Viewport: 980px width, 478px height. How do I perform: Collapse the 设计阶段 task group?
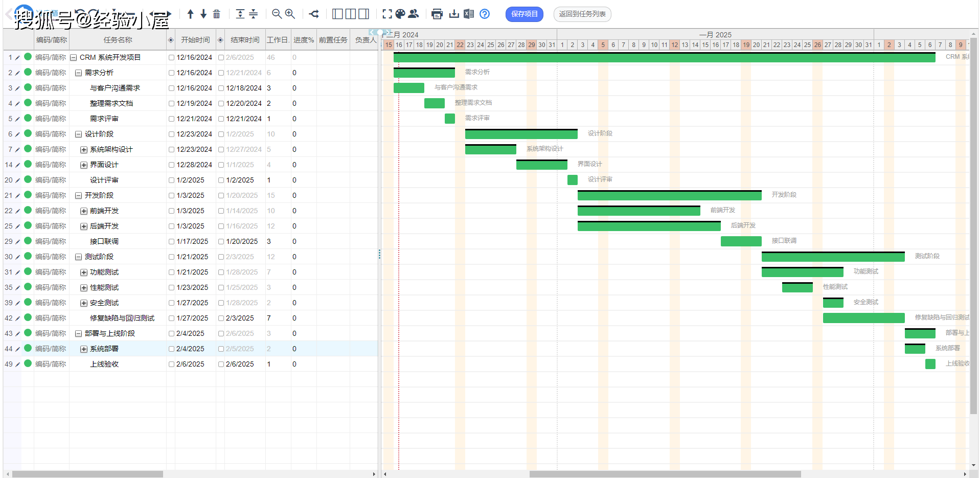tap(79, 134)
